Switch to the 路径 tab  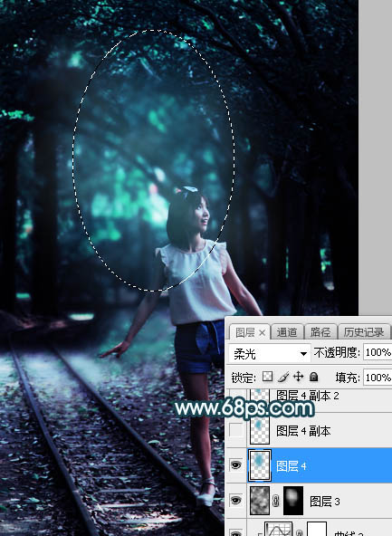tap(320, 332)
